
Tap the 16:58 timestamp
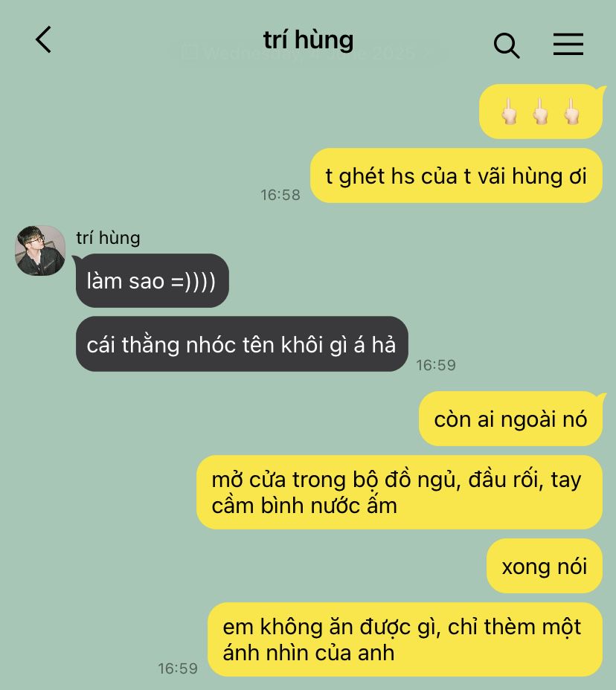tap(280, 195)
